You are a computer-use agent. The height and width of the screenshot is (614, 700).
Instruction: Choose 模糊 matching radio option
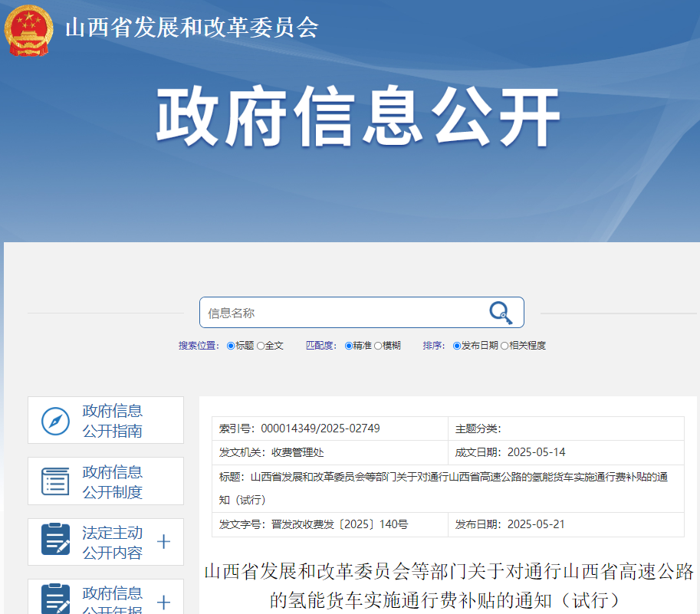coord(378,346)
